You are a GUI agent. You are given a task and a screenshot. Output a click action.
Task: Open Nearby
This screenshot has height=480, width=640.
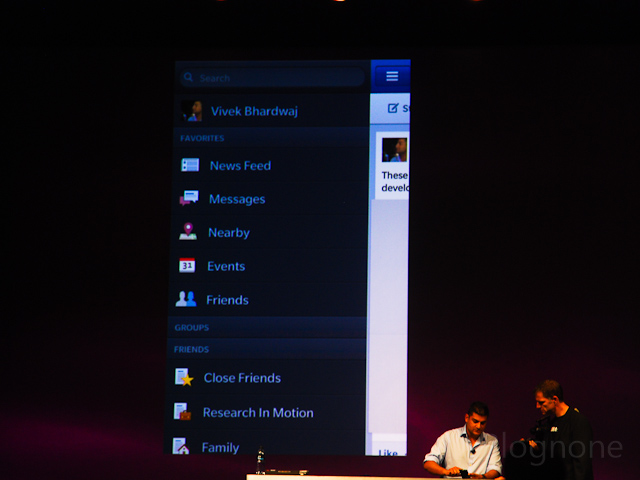coord(229,233)
